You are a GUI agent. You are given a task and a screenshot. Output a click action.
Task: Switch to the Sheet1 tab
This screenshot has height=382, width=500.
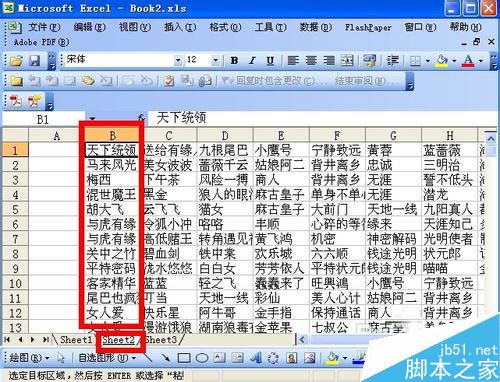(76, 340)
